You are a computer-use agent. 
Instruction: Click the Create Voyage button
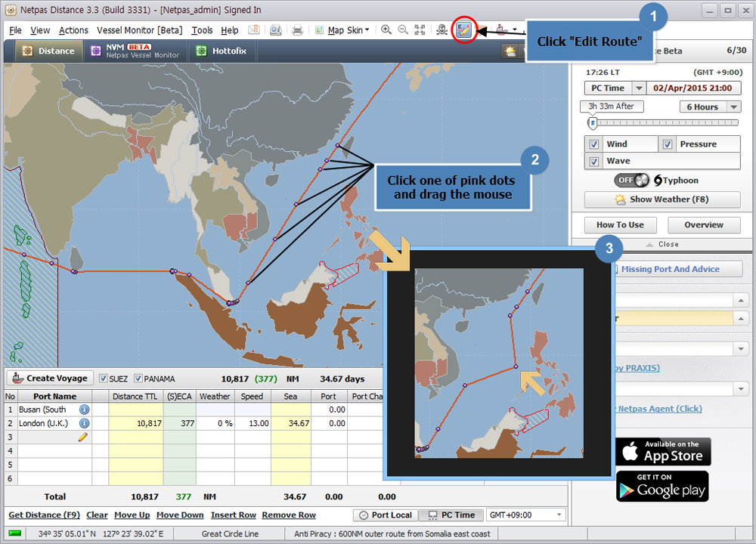coord(50,379)
